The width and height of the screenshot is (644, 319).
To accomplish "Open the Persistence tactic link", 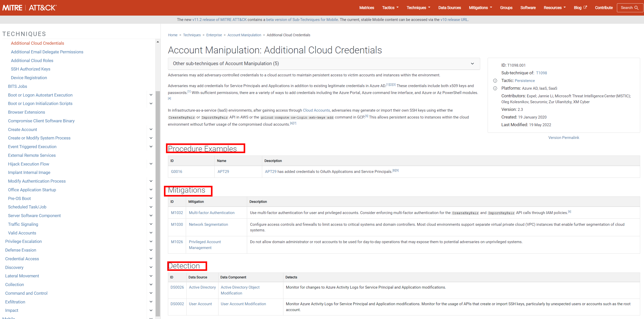I will point(525,81).
